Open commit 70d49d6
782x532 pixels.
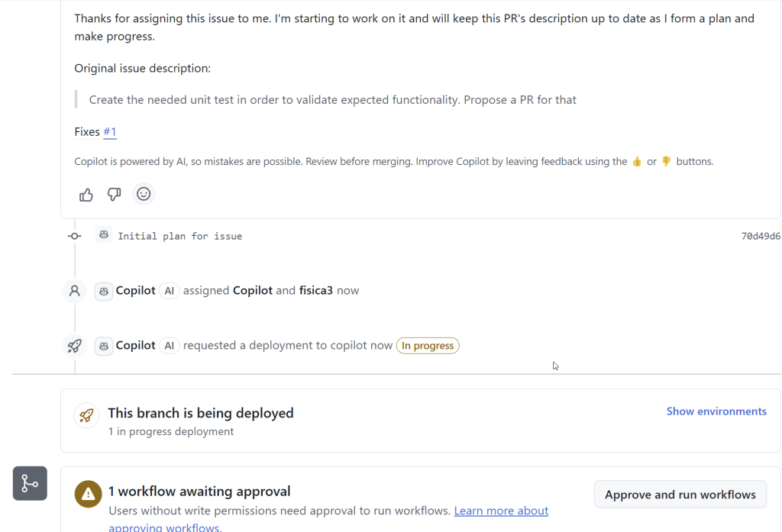pyautogui.click(x=761, y=237)
